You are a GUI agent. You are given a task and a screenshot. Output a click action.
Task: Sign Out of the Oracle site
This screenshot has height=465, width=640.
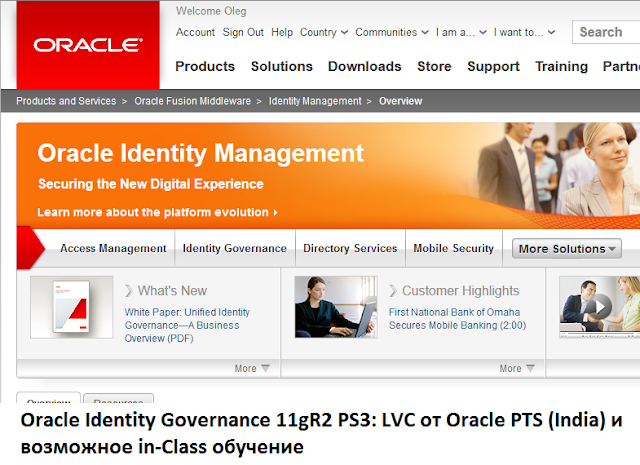[243, 32]
